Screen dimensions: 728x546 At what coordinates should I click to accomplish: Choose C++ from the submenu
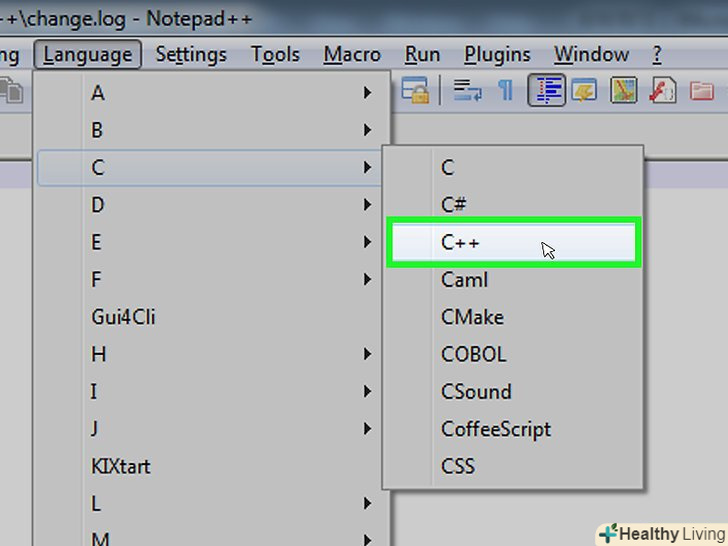513,242
